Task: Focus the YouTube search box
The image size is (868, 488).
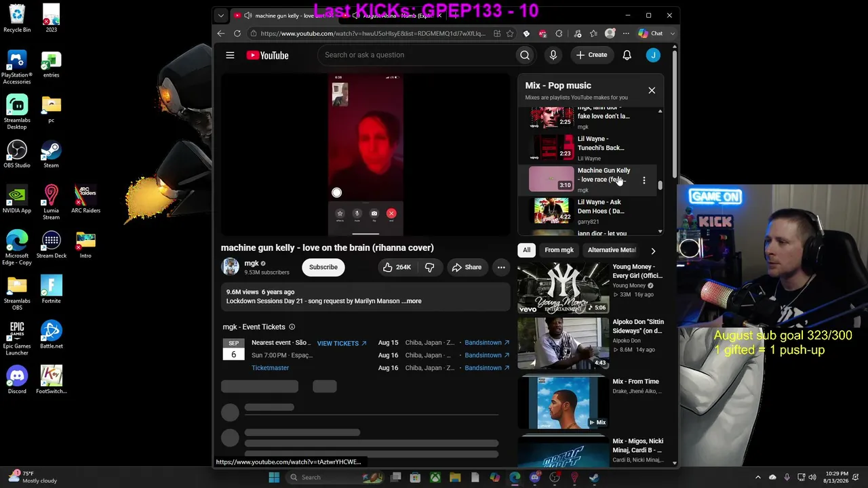Action: (417, 55)
